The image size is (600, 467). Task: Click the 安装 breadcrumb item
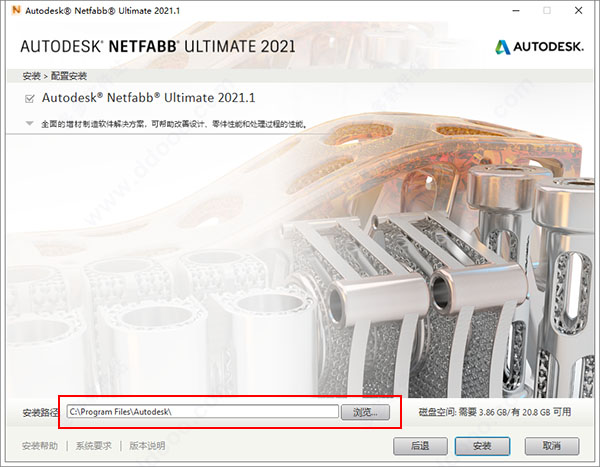(31, 76)
